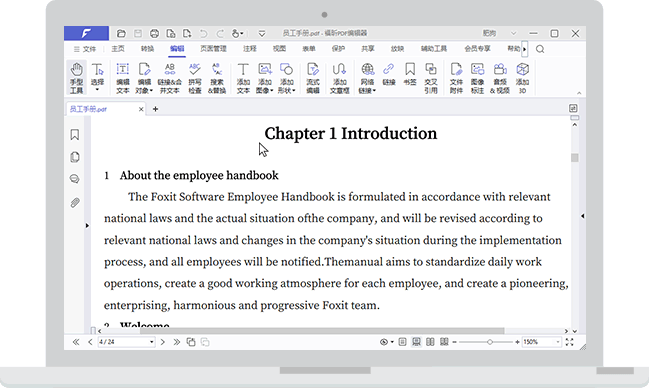Add a File Attachment (文件附件)
649x388 pixels.
point(456,78)
